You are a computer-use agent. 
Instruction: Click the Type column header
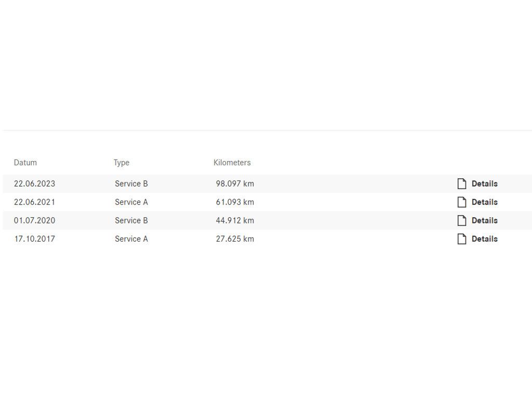[122, 163]
